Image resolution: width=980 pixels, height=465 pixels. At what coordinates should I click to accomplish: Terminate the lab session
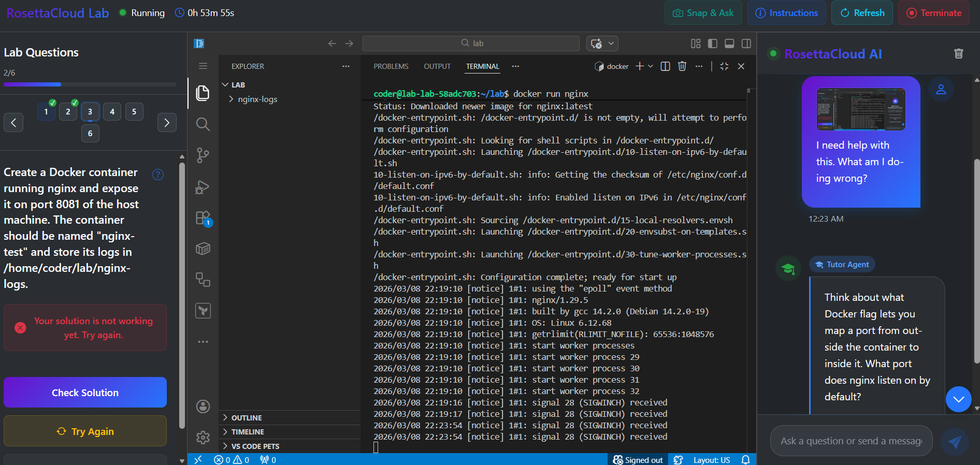(934, 13)
